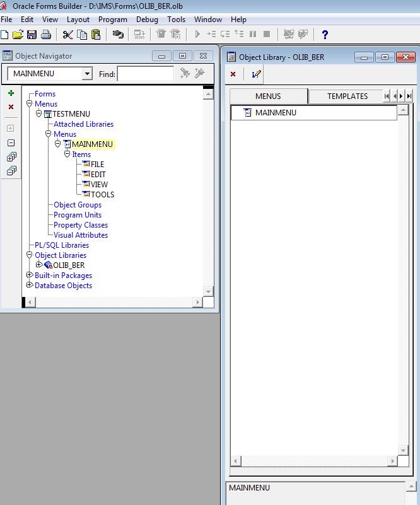Screen dimensions: 420x505
Task: Click the Step Over debug icon
Action: [225, 34]
